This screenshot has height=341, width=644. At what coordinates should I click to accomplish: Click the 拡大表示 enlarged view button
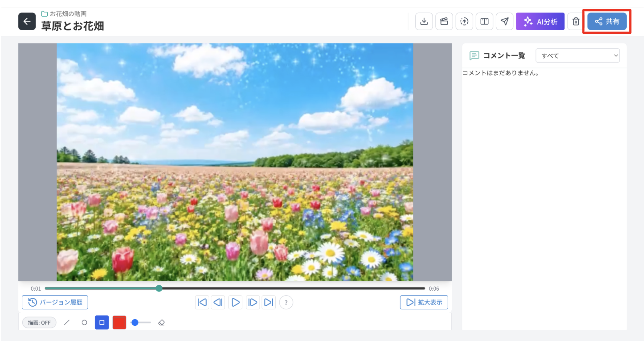click(424, 302)
